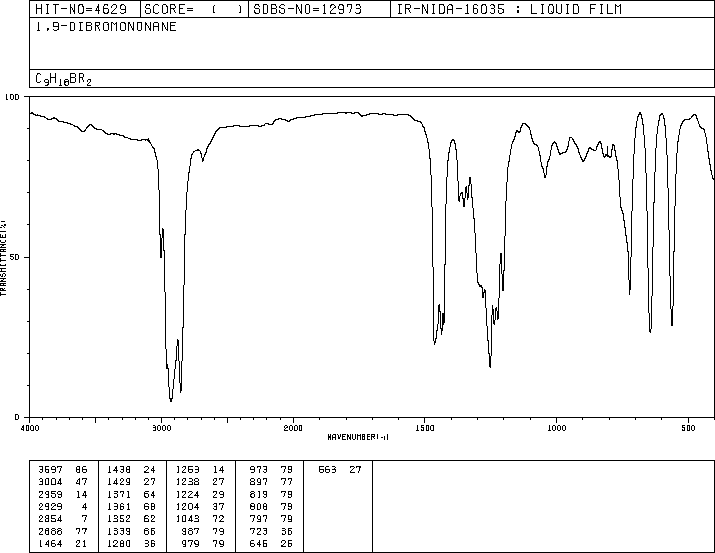Image resolution: width=715 pixels, height=553 pixels.
Task: Select peak entry 1224 in the table
Action: (200, 494)
